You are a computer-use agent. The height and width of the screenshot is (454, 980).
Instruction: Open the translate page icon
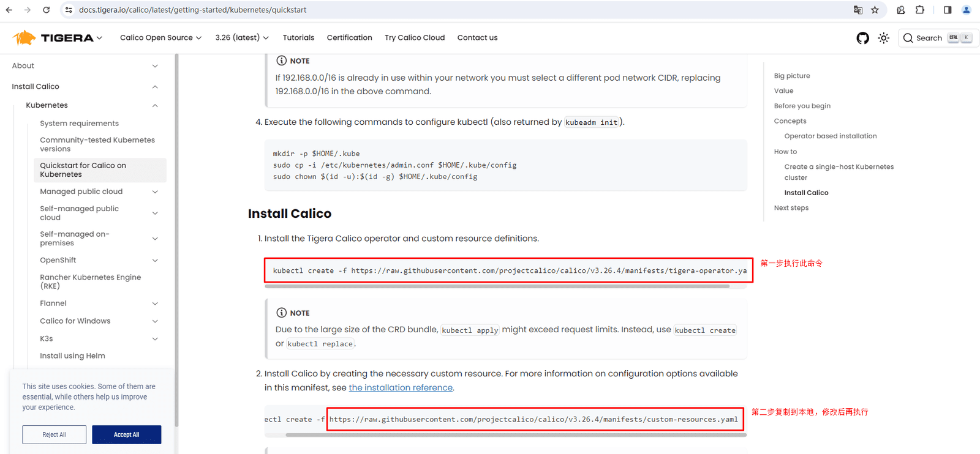858,10
